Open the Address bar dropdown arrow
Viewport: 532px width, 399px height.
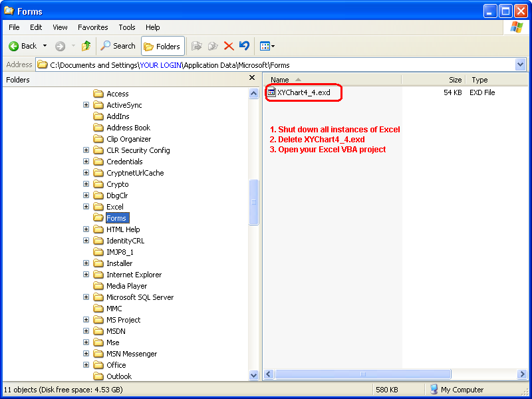tap(520, 65)
